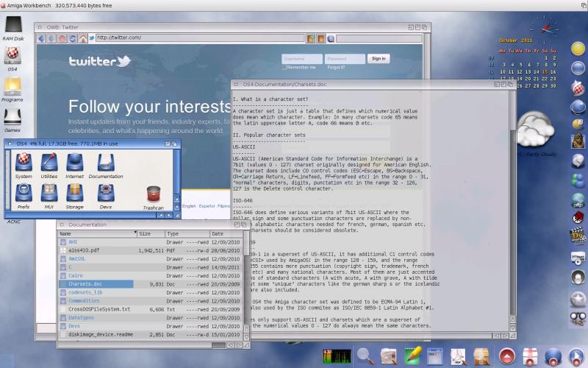Open the Utilities drawer icon
The width and height of the screenshot is (588, 368).
(x=49, y=165)
